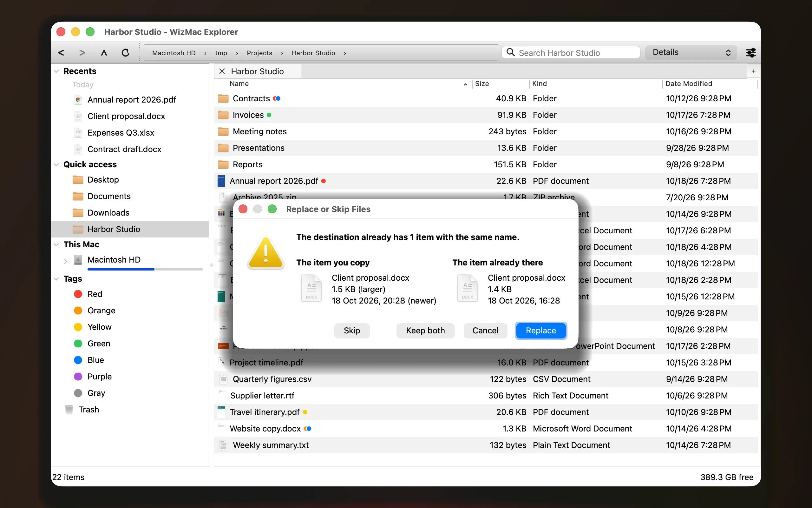This screenshot has height=508, width=812.
Task: Choose Keep both in the dialog
Action: pos(425,331)
